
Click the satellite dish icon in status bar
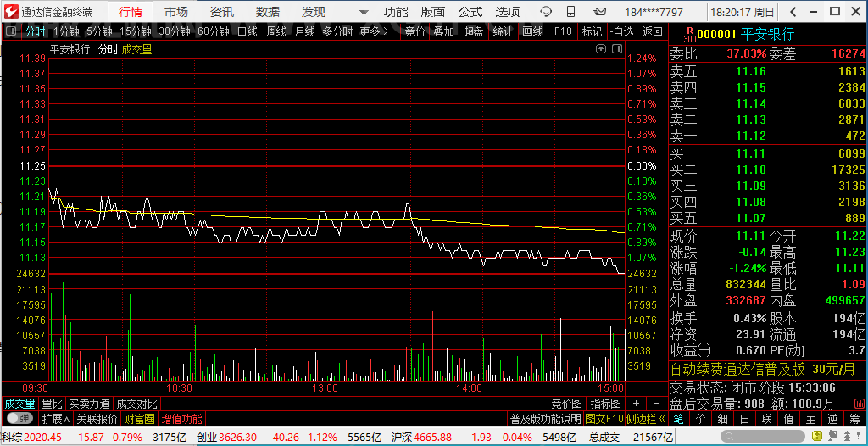point(831,438)
